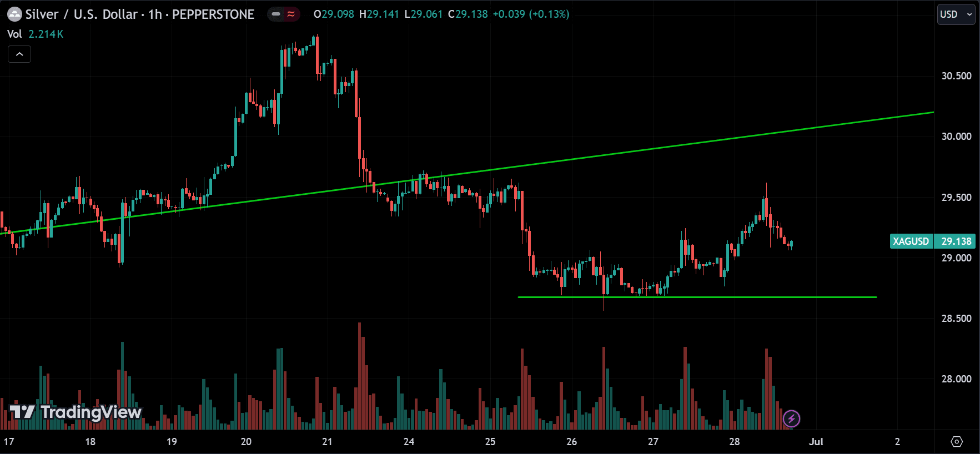980x454 pixels.
Task: Select the horizontal green support line
Action: (697, 297)
